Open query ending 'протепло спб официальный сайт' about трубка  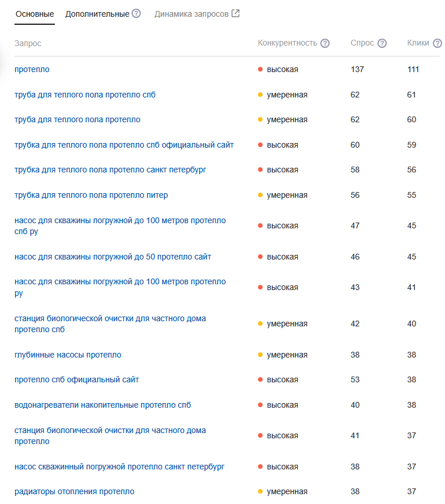124,145
